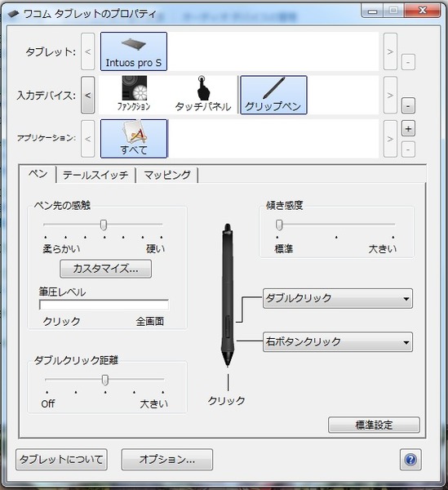The image size is (448, 490).
Task: Click the 全画面 label under the pressure bar
Action: (x=150, y=321)
